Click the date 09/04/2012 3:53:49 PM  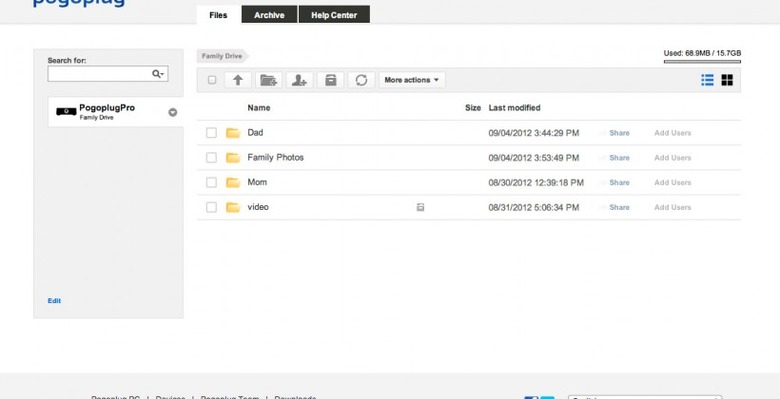(x=534, y=158)
